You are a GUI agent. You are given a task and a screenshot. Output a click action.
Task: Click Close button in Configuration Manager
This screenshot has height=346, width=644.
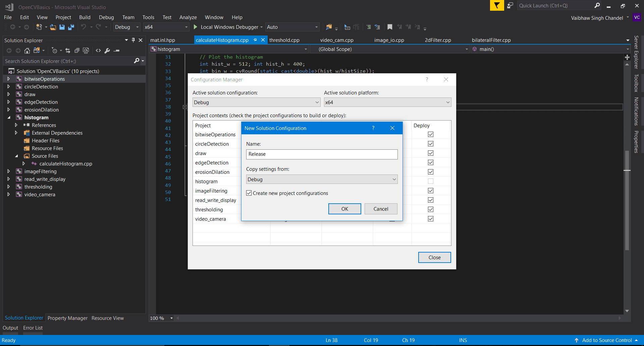click(x=434, y=257)
